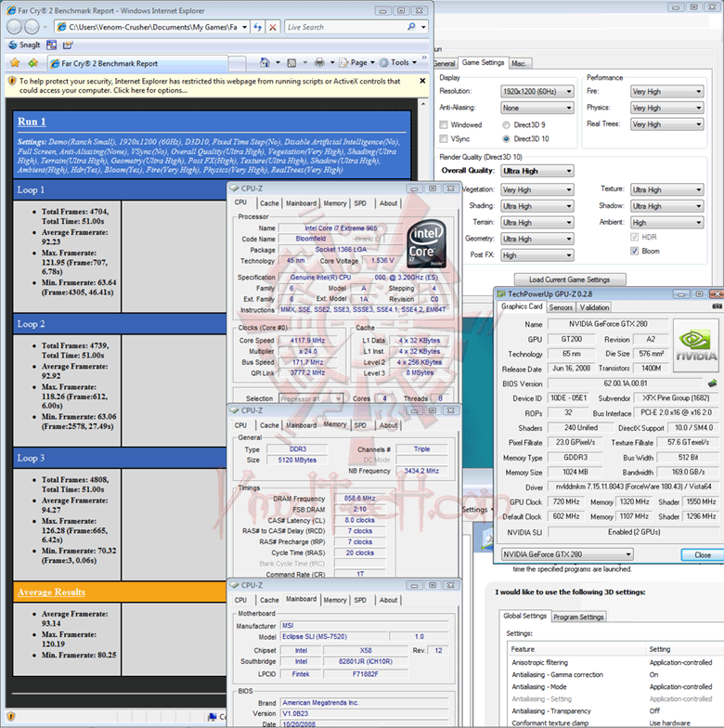The height and width of the screenshot is (728, 724).
Task: Click the Close button in GPU-Z
Action: (702, 555)
